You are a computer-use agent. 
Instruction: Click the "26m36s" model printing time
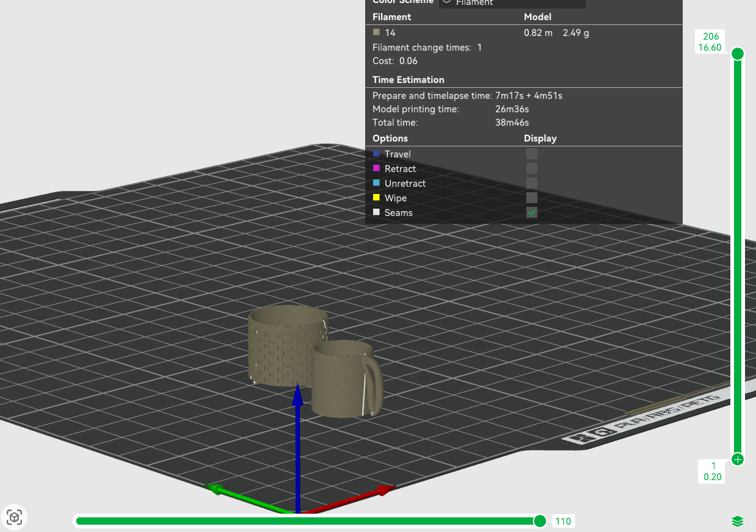tap(512, 109)
